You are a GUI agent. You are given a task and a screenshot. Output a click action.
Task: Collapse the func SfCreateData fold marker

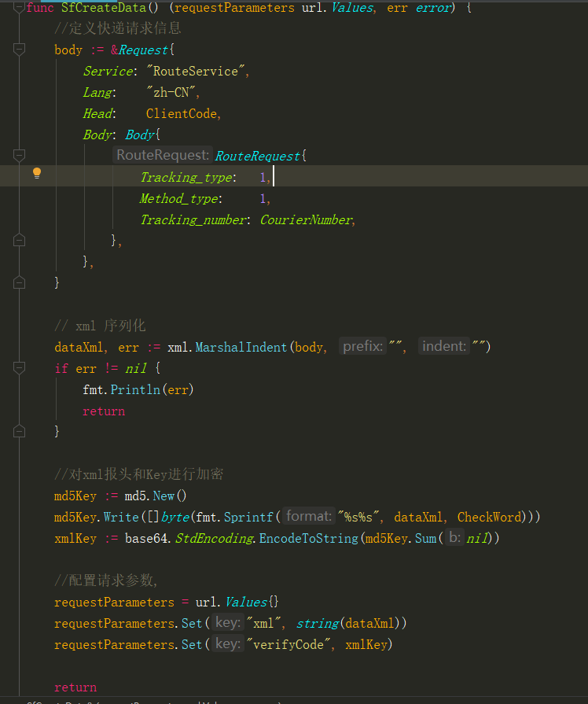19,7
